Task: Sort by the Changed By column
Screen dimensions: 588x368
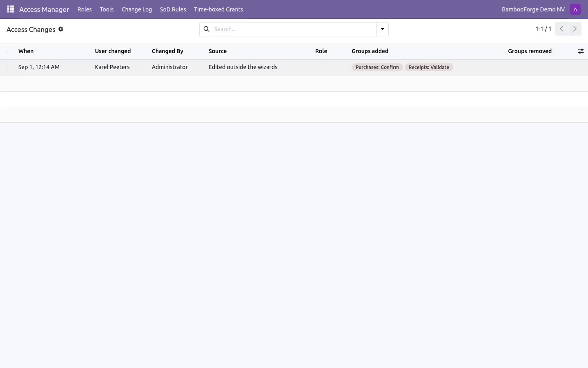Action: click(x=167, y=51)
